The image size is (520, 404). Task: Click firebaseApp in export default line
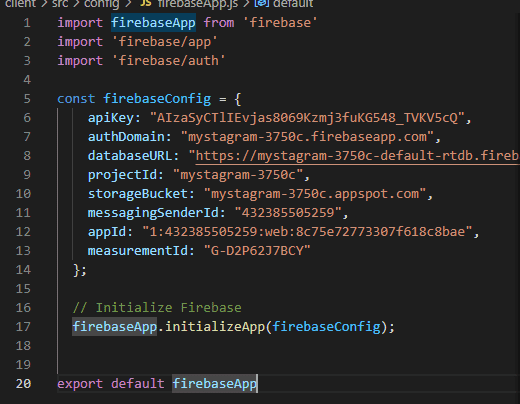click(215, 384)
